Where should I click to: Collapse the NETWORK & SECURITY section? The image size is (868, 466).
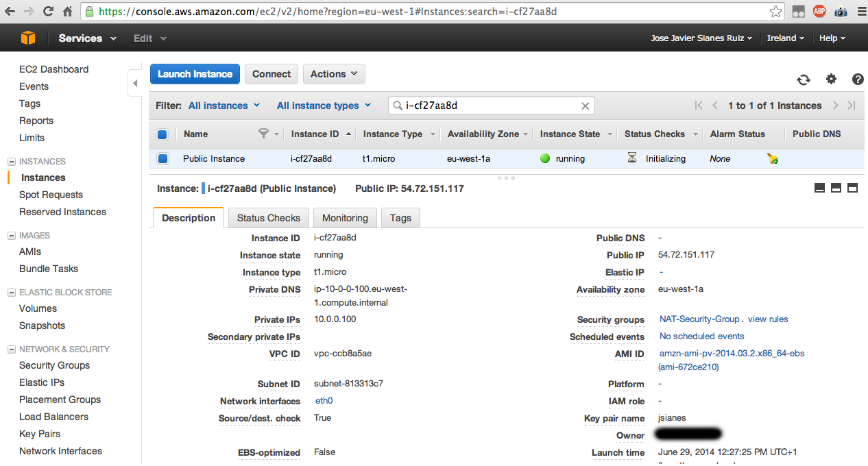click(x=11, y=349)
